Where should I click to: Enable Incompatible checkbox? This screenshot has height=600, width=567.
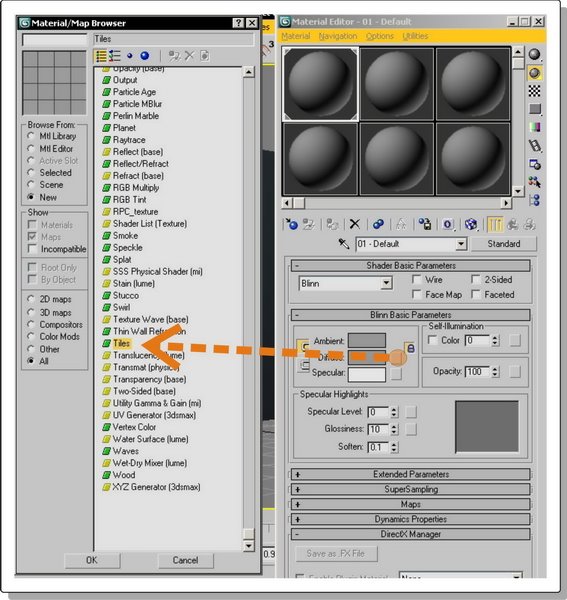click(32, 249)
